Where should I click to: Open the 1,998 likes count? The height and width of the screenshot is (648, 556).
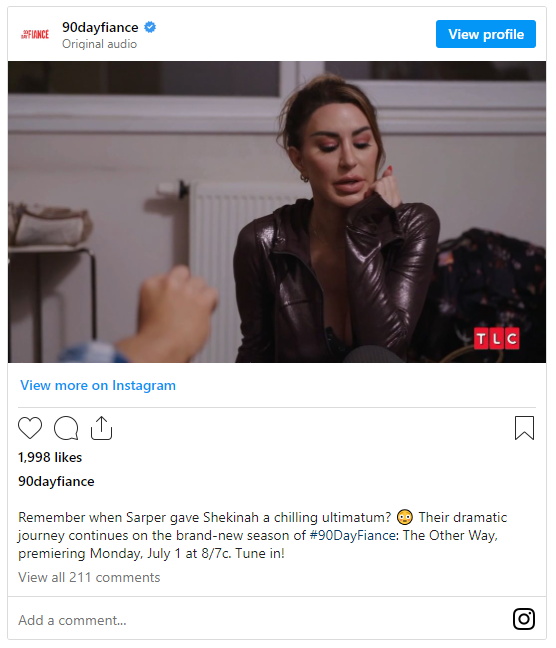tap(50, 457)
